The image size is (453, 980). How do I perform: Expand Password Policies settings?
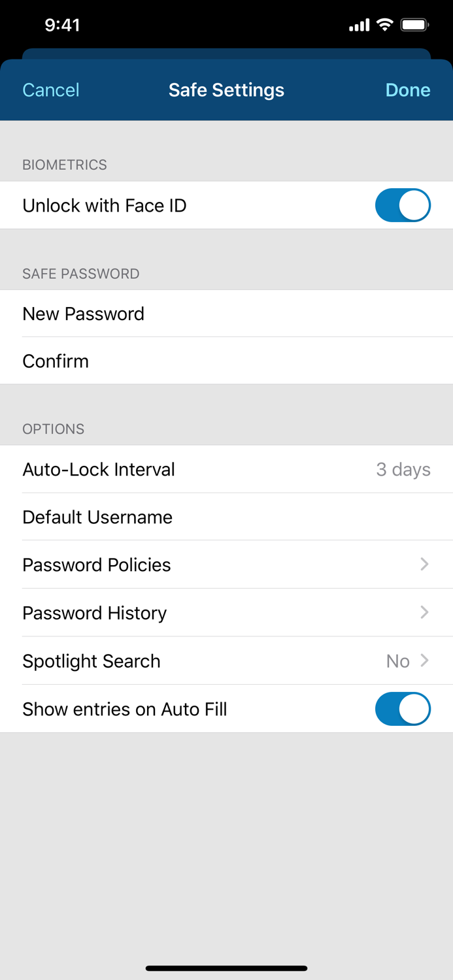[226, 564]
